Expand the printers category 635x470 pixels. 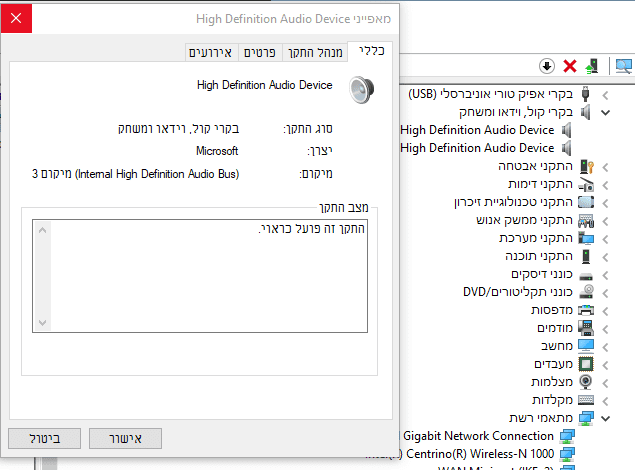605,311
